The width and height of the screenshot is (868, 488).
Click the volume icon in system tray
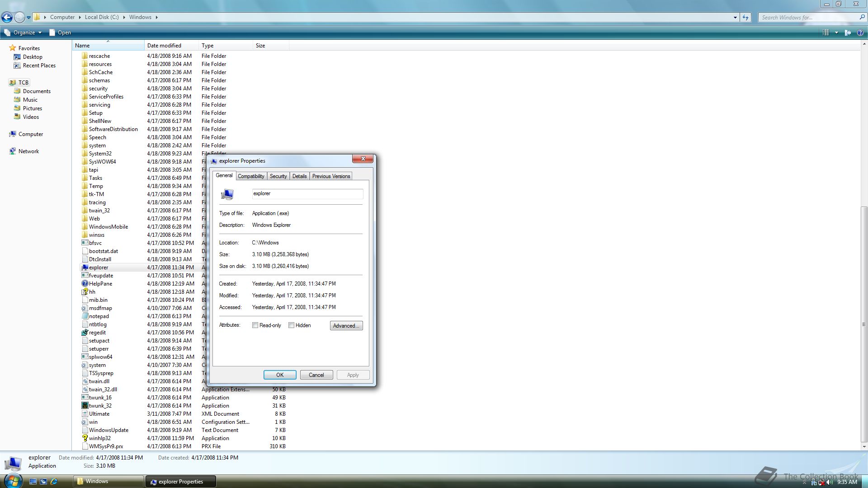click(830, 482)
